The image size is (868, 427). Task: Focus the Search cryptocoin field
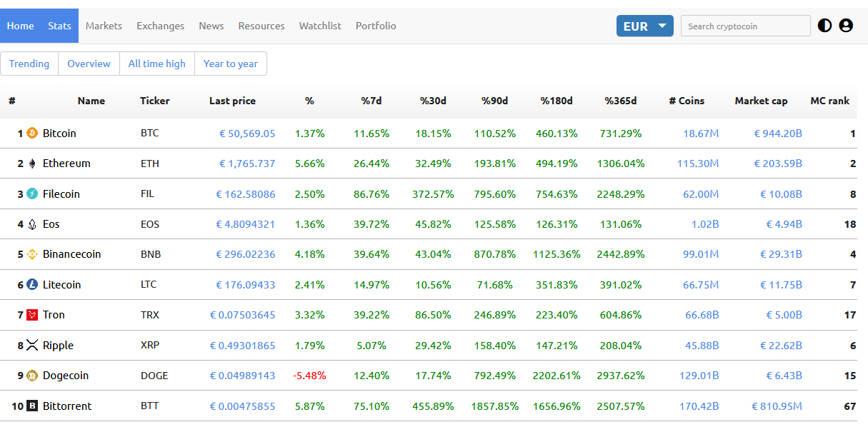(x=745, y=26)
